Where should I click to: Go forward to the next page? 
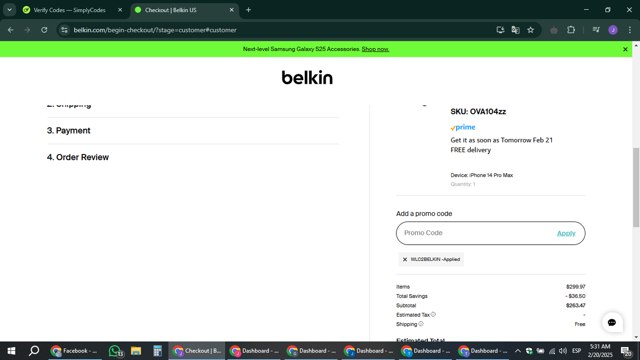click(27, 30)
